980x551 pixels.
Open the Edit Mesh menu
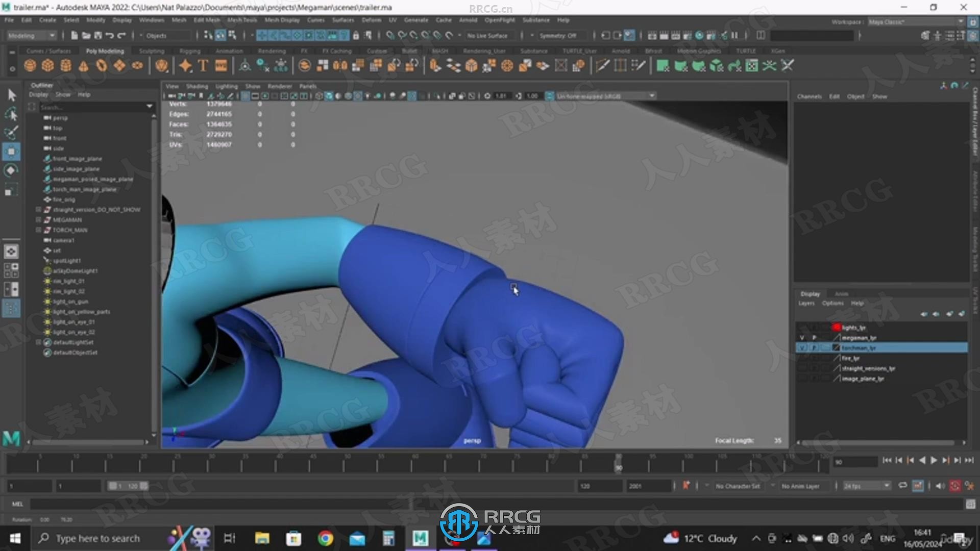[x=207, y=20]
